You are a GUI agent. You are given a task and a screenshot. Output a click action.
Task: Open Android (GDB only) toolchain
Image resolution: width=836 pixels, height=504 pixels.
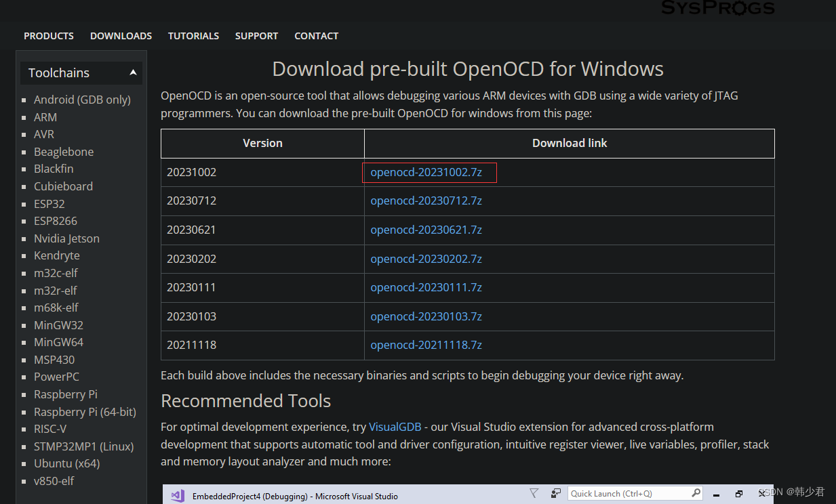pos(82,100)
